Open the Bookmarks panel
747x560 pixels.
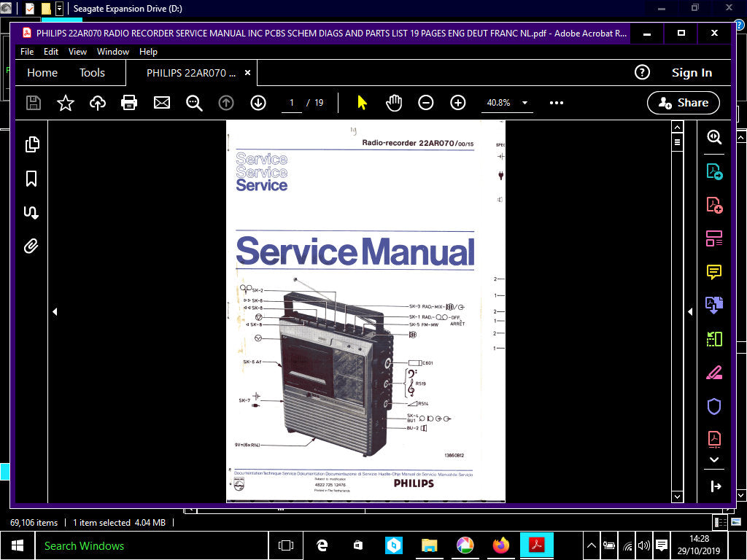(x=31, y=179)
